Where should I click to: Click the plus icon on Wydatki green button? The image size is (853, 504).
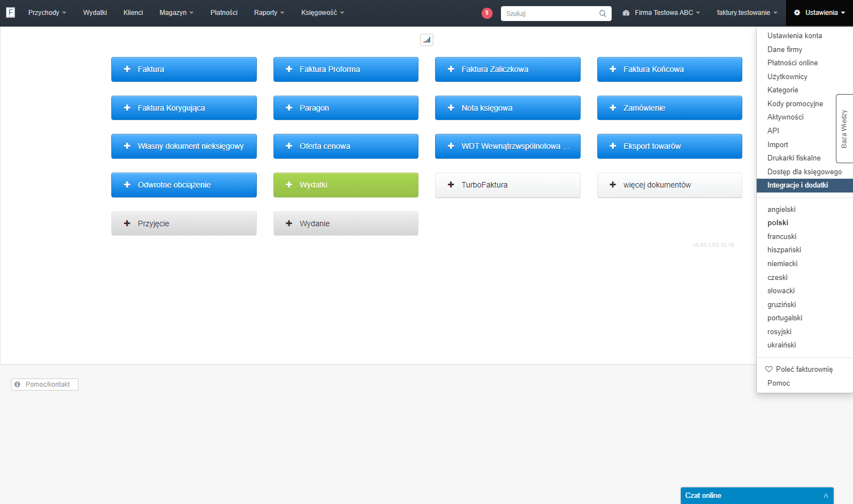click(x=289, y=185)
